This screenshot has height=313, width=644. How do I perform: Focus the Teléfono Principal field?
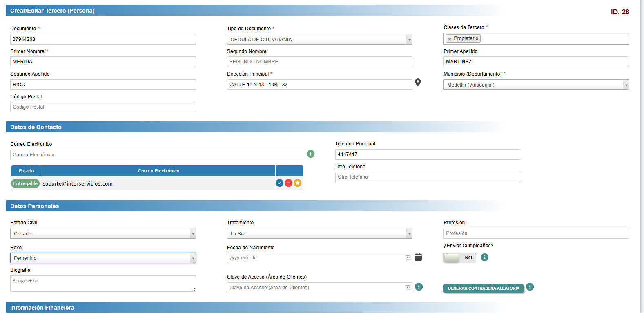coord(428,154)
